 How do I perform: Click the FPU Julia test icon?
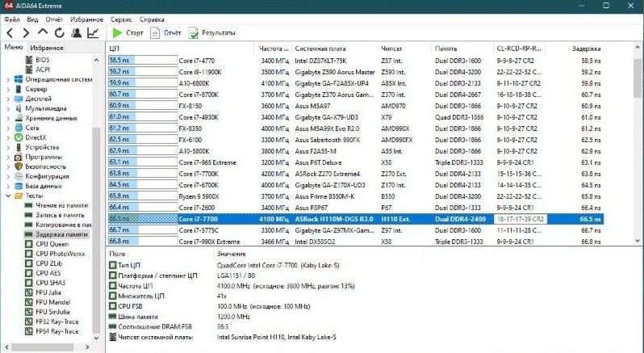29,292
